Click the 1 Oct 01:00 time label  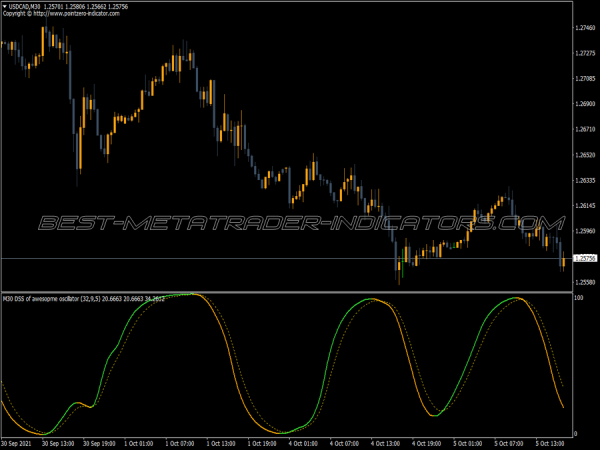[139, 443]
